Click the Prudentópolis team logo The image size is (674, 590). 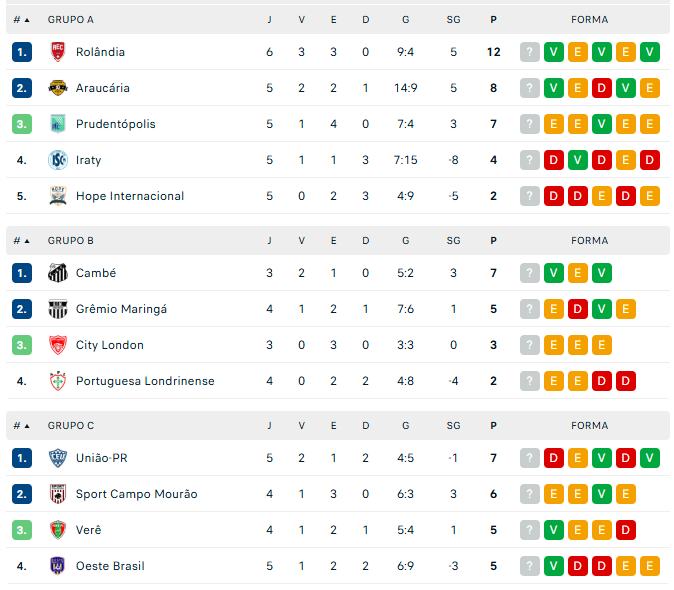point(57,124)
